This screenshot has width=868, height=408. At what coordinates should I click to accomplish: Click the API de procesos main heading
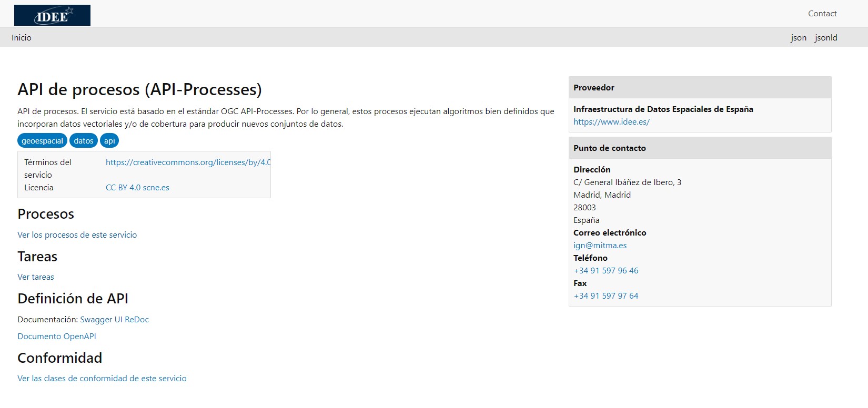(139, 89)
